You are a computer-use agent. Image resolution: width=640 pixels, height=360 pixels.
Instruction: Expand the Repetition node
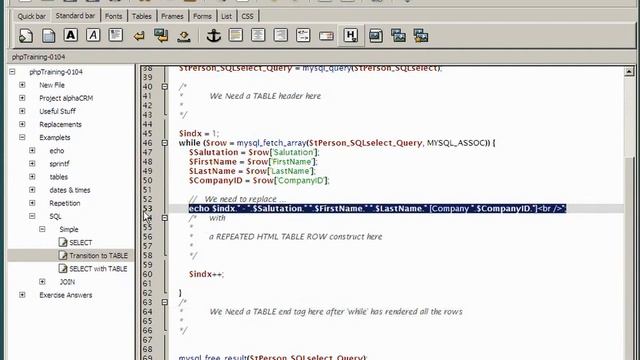click(x=32, y=203)
